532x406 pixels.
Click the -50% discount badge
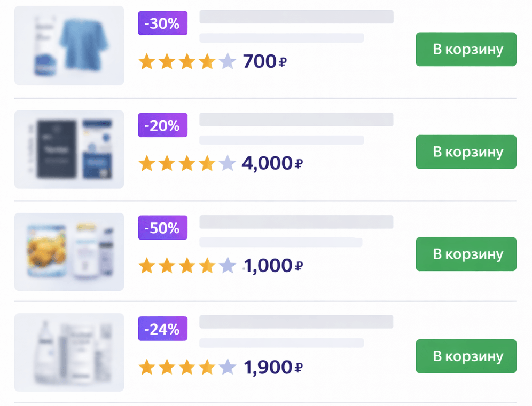pos(162,228)
